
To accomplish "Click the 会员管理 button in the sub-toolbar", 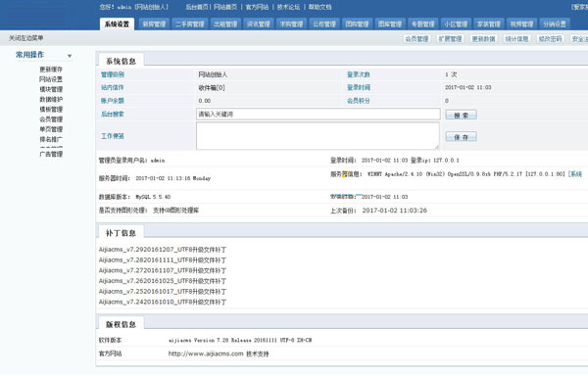I will point(417,38).
